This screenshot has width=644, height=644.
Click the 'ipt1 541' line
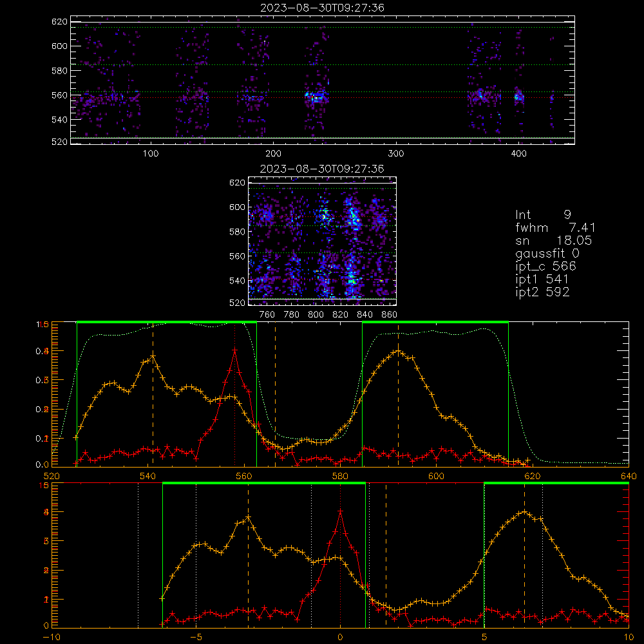(542, 279)
